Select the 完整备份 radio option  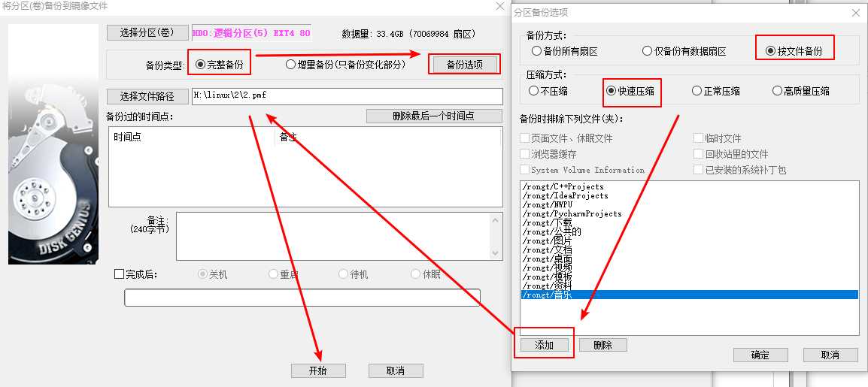click(x=219, y=64)
